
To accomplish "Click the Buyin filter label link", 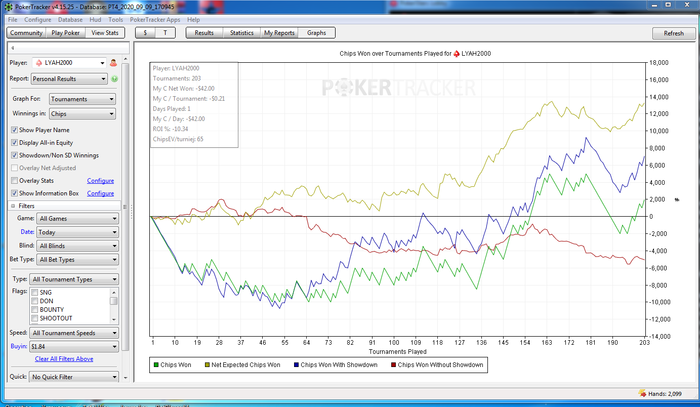I will [19, 346].
